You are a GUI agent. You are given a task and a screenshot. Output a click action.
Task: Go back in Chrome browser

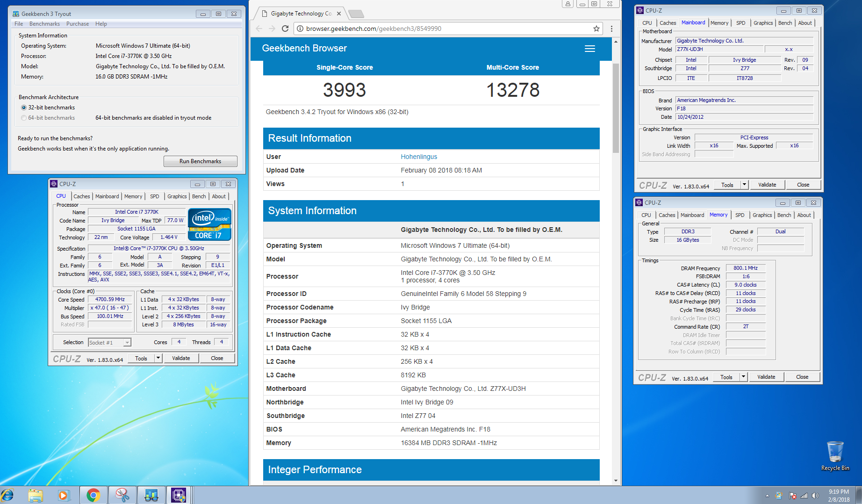(259, 29)
